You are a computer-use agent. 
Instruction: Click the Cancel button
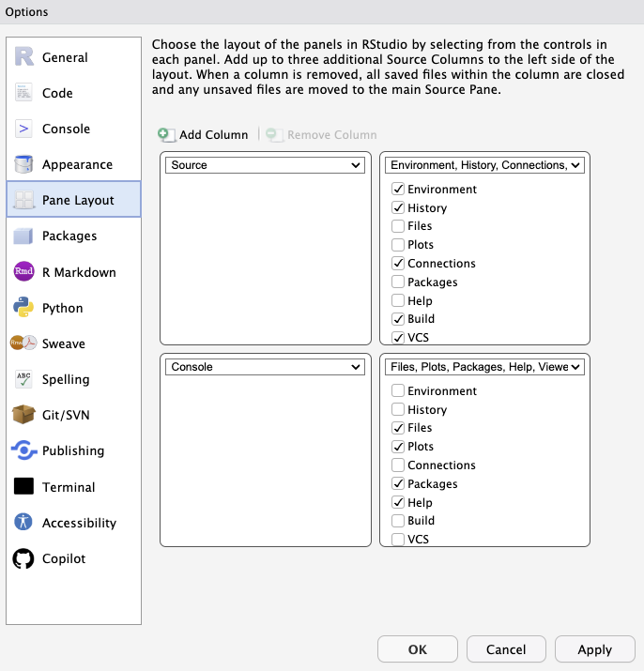coord(506,649)
